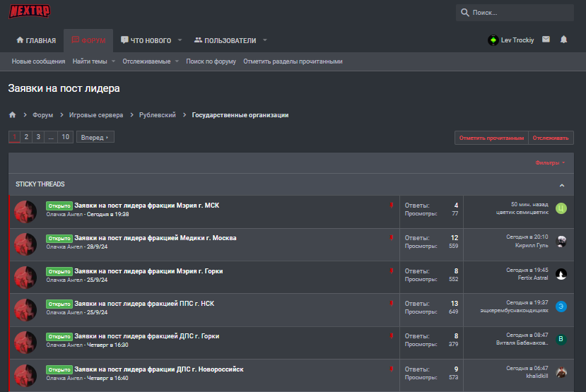The height and width of the screenshot is (392, 586).
Task: Open the Главная tab
Action: [36, 40]
